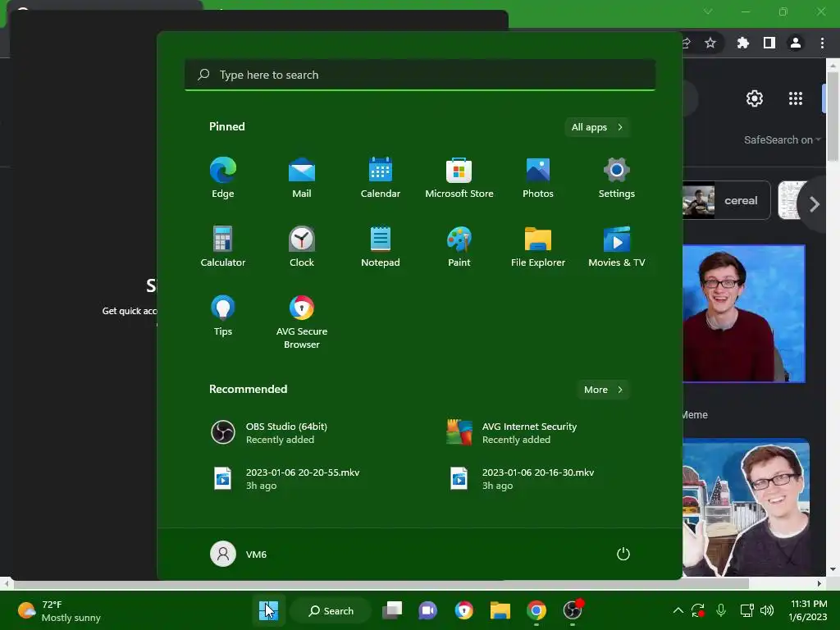Open Google apps grid

coord(796,98)
